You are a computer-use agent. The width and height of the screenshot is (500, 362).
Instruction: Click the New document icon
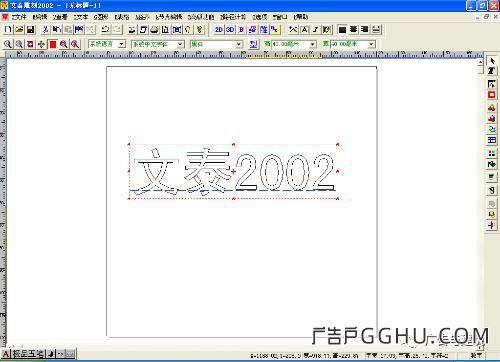[8, 30]
